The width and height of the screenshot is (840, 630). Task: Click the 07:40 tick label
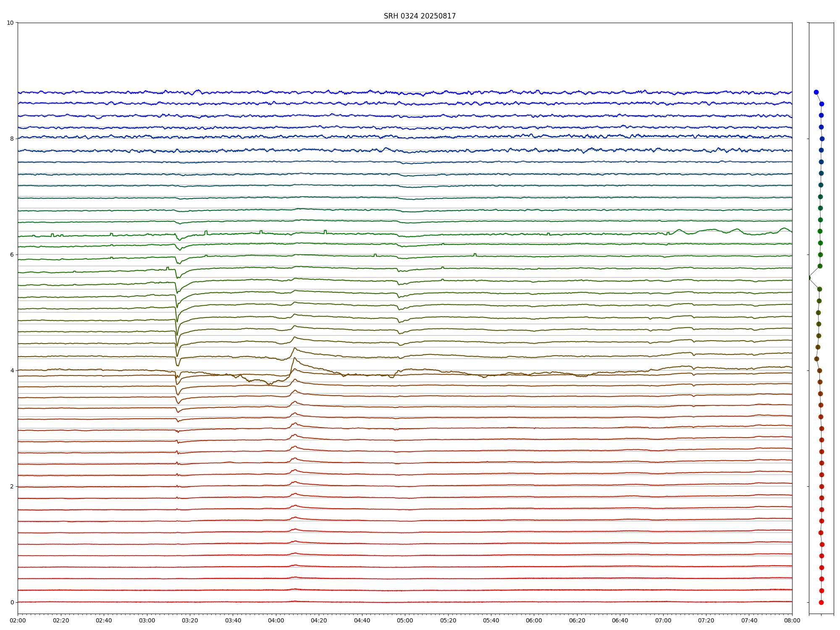coord(749,620)
